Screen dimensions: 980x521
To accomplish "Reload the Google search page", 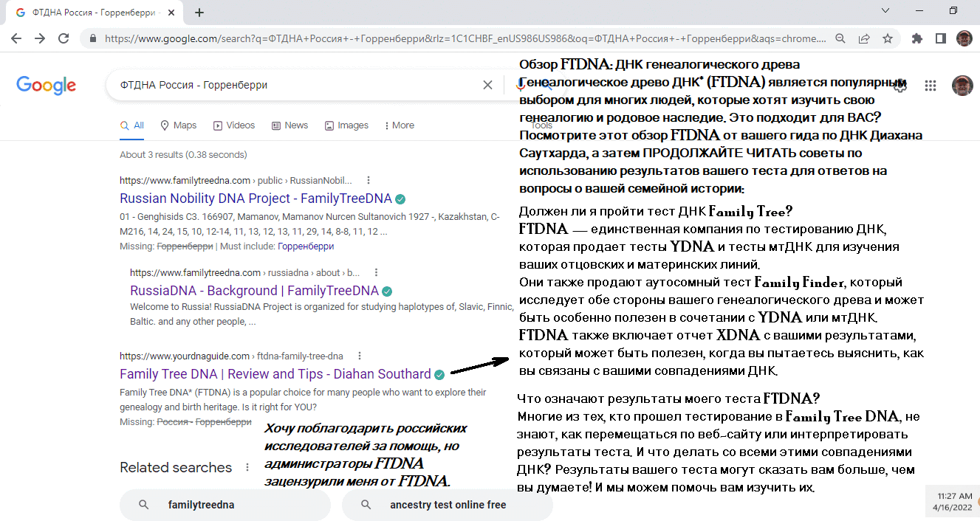I will pyautogui.click(x=64, y=38).
